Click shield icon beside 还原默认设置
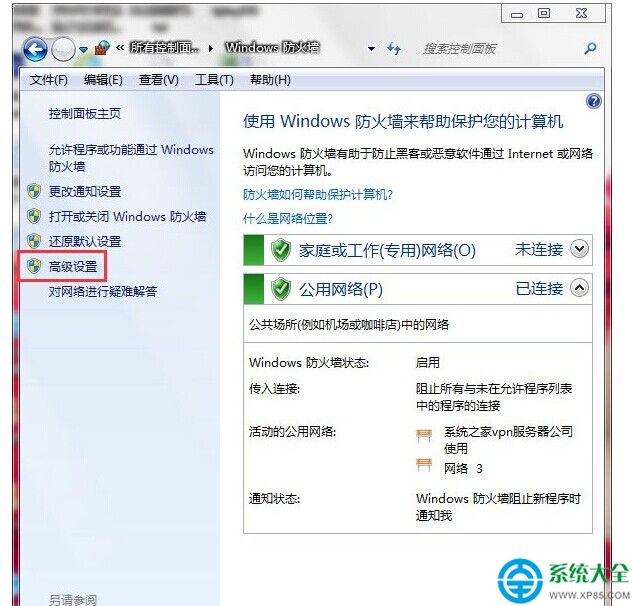This screenshot has width=632, height=606. click(34, 241)
